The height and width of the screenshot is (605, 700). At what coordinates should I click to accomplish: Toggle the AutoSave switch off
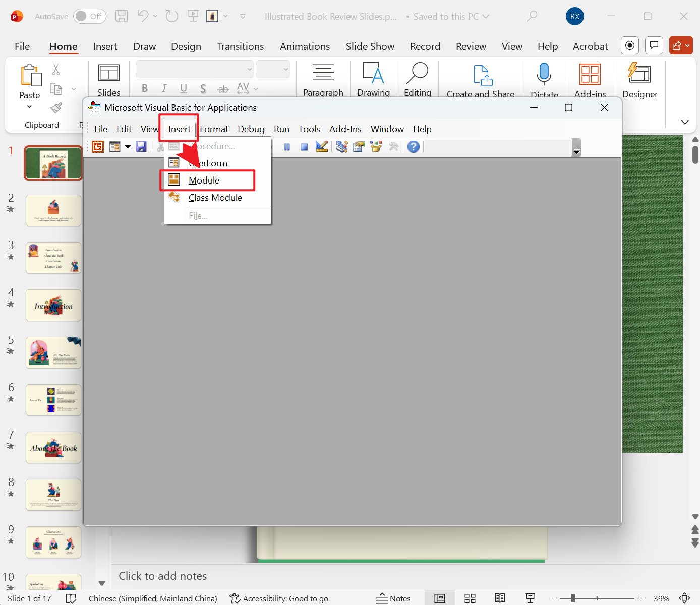click(89, 16)
